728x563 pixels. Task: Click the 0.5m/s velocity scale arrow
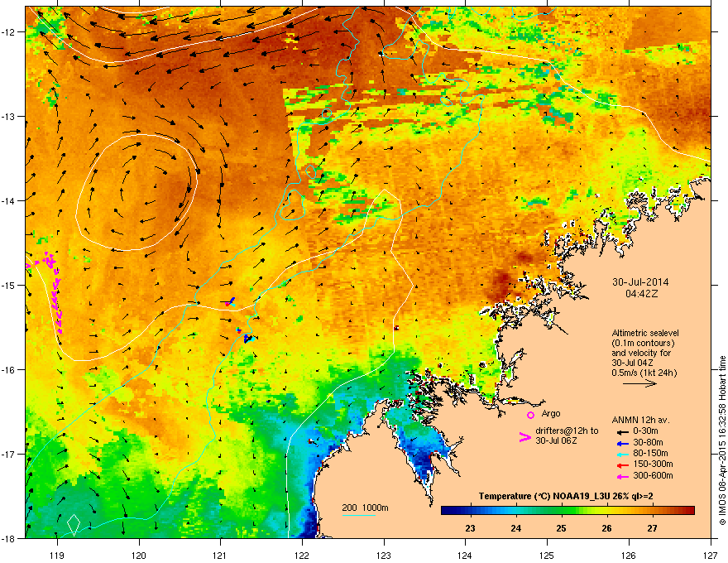pos(639,383)
